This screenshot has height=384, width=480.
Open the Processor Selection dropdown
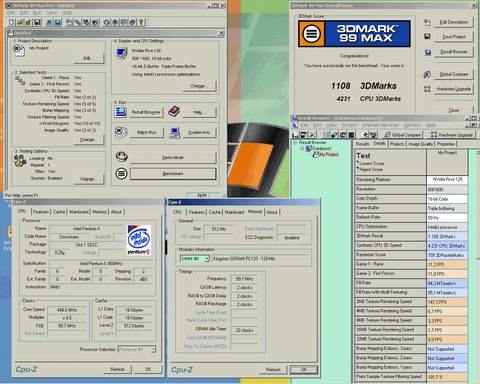click(137, 349)
